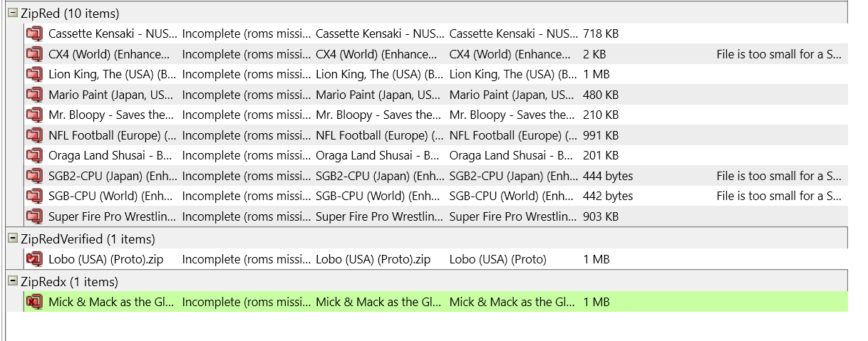Viewport: 868px width, 341px height.
Task: Click the NFL Football zip icon
Action: [34, 135]
